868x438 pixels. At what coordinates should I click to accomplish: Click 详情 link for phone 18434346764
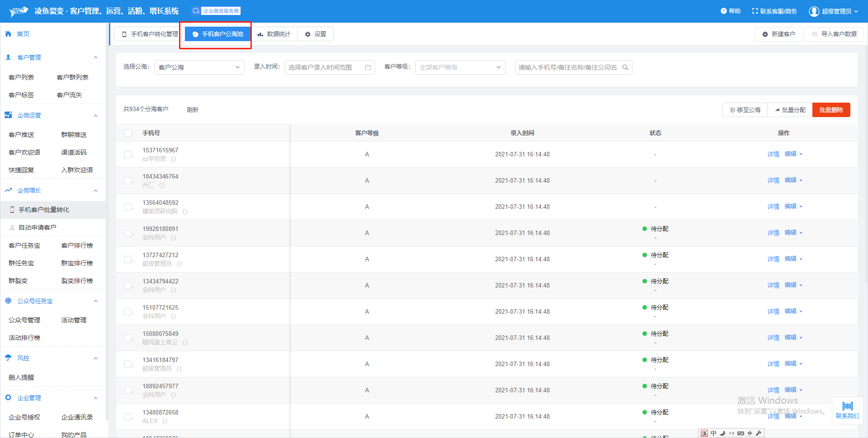coord(773,180)
